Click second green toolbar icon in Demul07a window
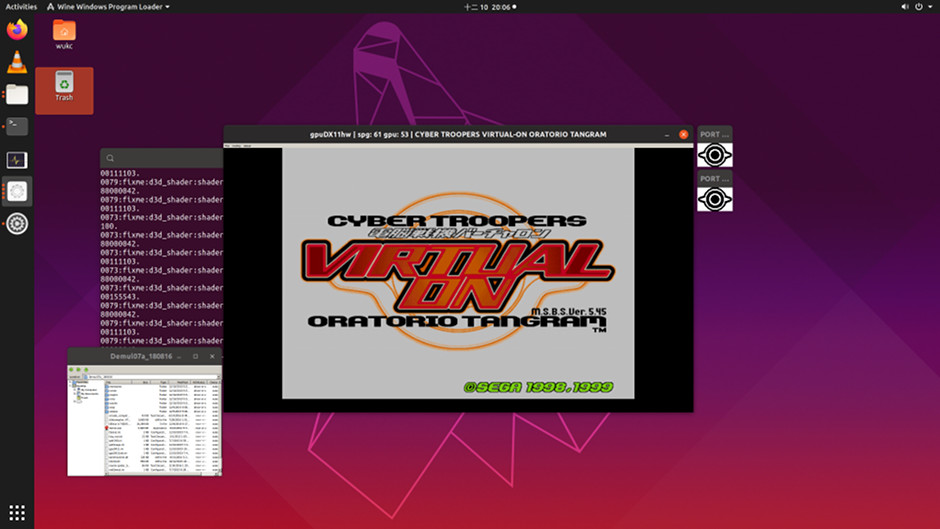The width and height of the screenshot is (940, 529). coord(79,369)
